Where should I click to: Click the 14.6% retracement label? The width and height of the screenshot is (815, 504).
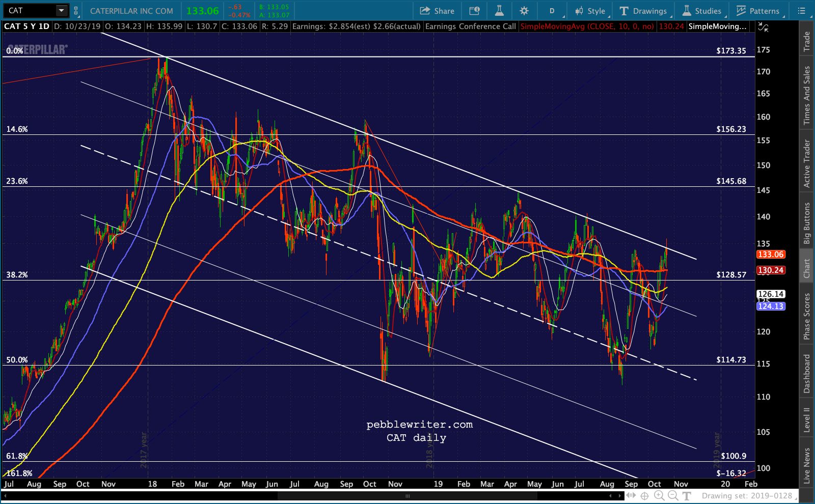pyautogui.click(x=17, y=129)
